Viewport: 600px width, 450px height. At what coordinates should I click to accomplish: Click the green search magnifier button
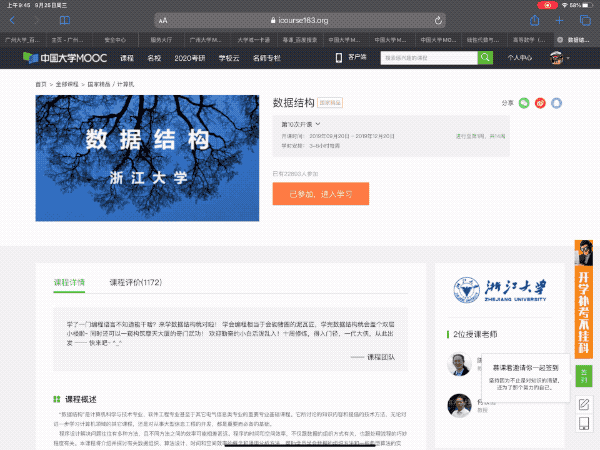tap(485, 58)
